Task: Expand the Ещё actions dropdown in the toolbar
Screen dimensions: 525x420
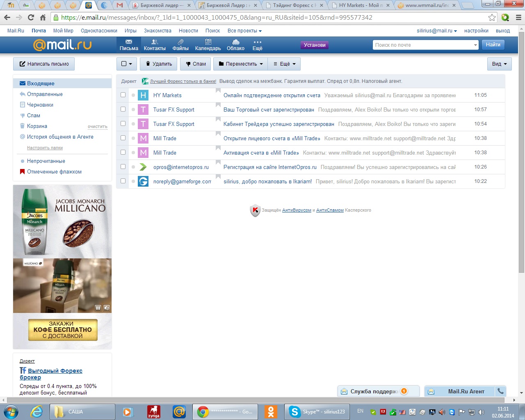Action: (x=284, y=64)
